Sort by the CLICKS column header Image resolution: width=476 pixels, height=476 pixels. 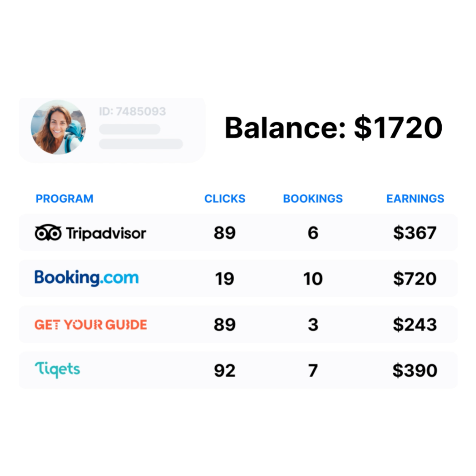click(x=225, y=199)
